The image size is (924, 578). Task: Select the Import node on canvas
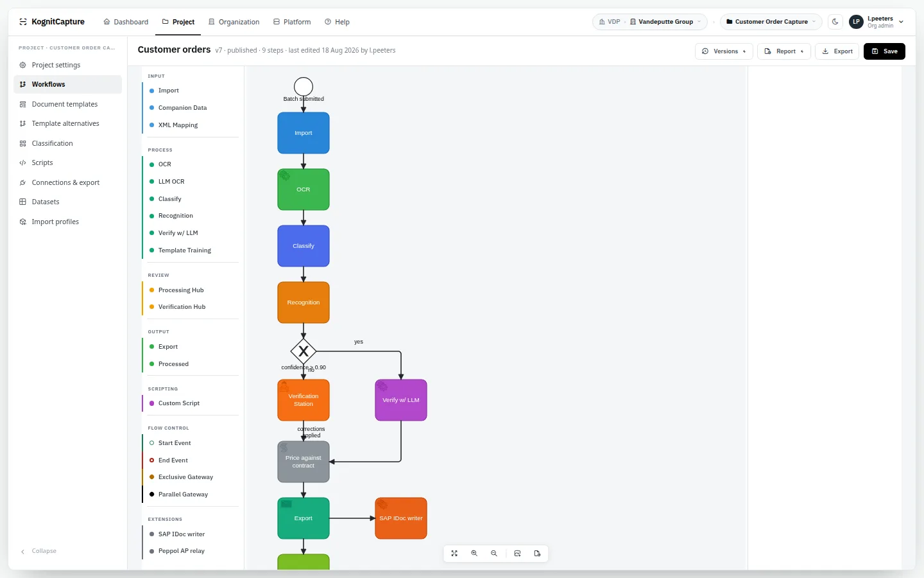[304, 133]
